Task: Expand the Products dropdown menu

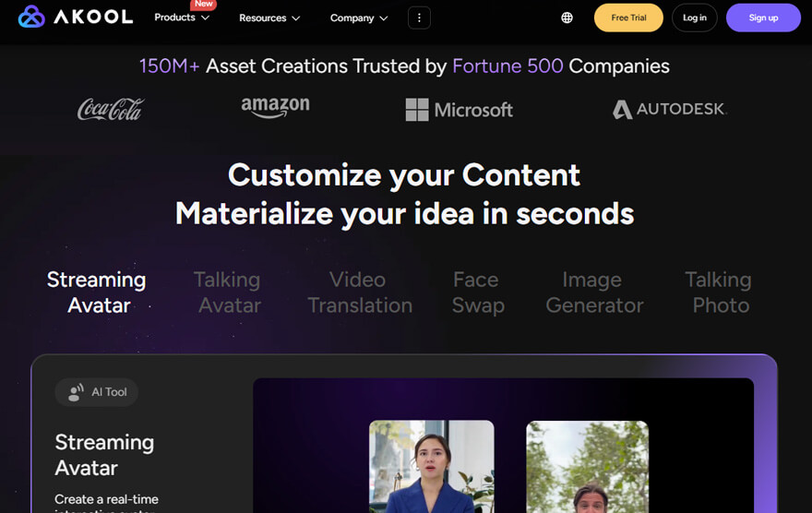Action: (182, 18)
